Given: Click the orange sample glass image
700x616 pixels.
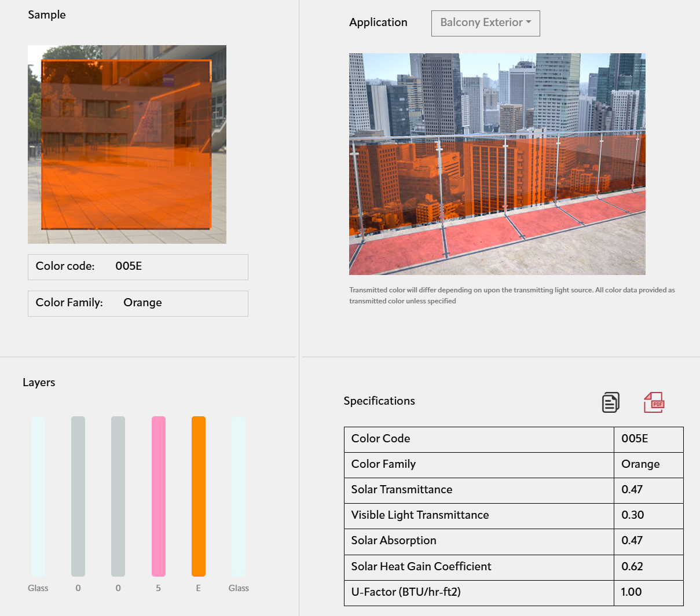Looking at the screenshot, I should coord(127,144).
